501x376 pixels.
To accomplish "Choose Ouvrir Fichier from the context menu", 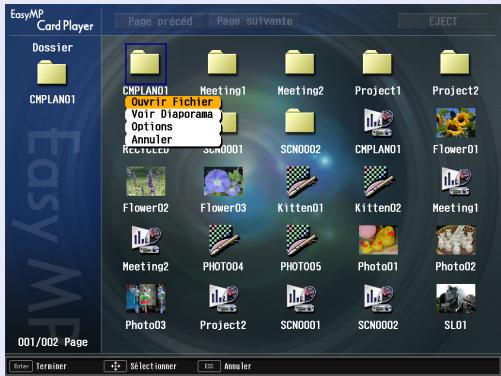I will [x=173, y=102].
